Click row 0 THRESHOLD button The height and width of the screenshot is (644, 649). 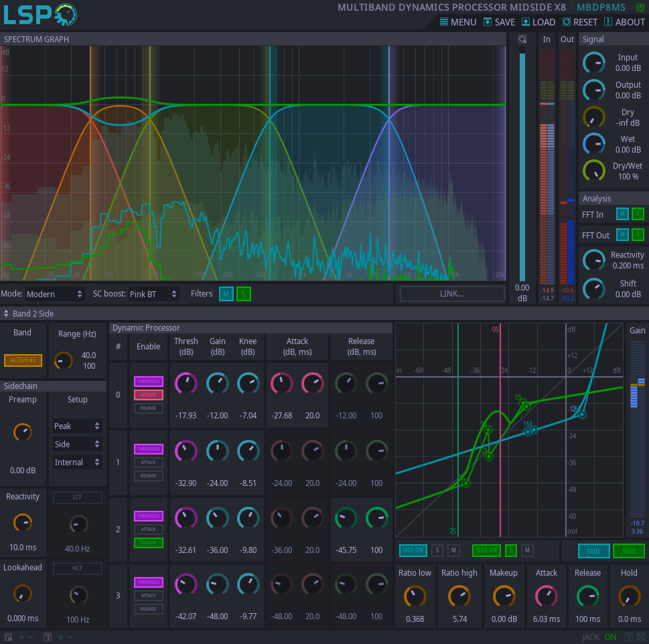pyautogui.click(x=149, y=382)
